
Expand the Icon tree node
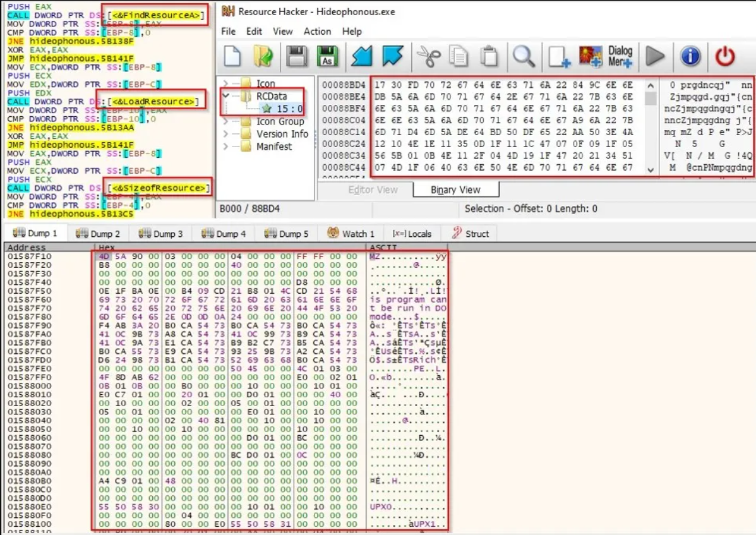click(225, 83)
